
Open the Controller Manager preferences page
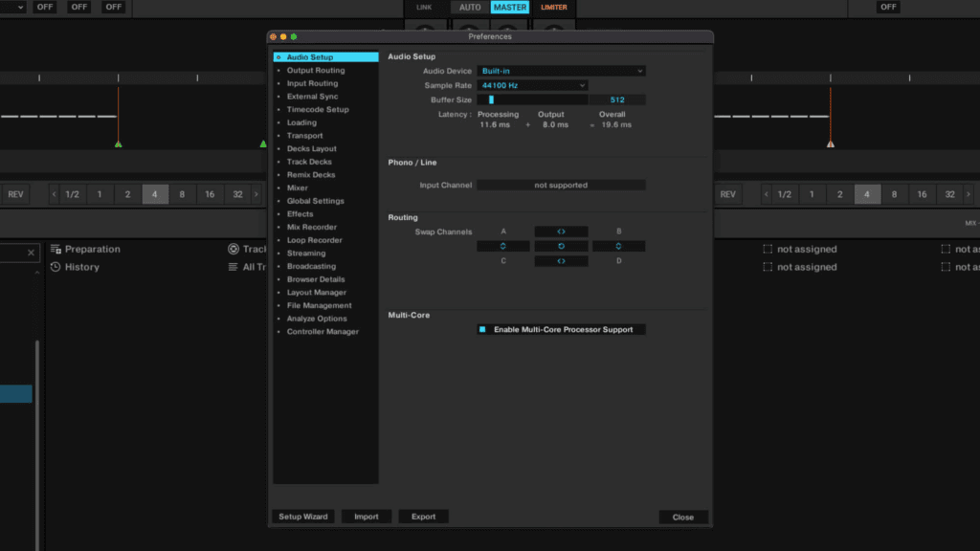[323, 332]
